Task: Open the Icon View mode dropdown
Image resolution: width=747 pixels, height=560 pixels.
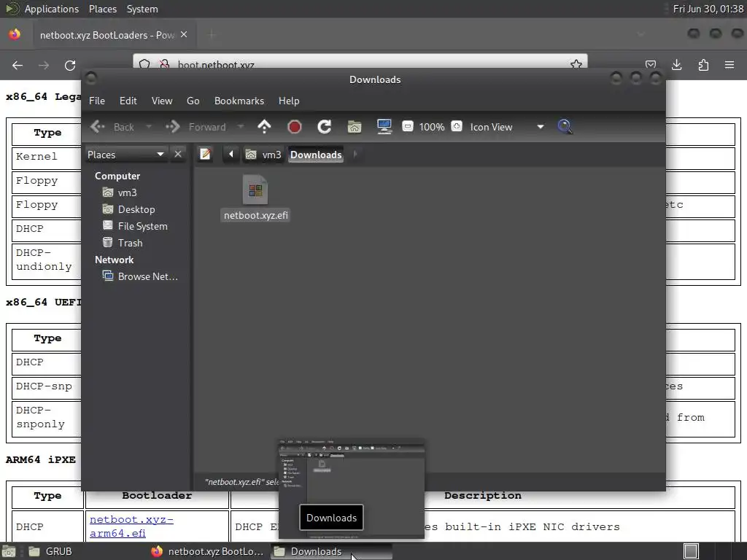Action: click(x=506, y=127)
